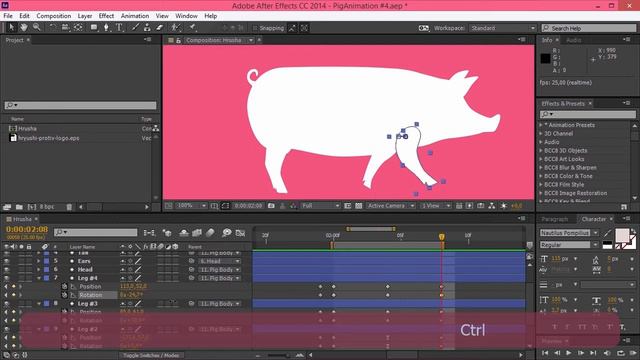Open the Full resolution dropdown

[320, 206]
